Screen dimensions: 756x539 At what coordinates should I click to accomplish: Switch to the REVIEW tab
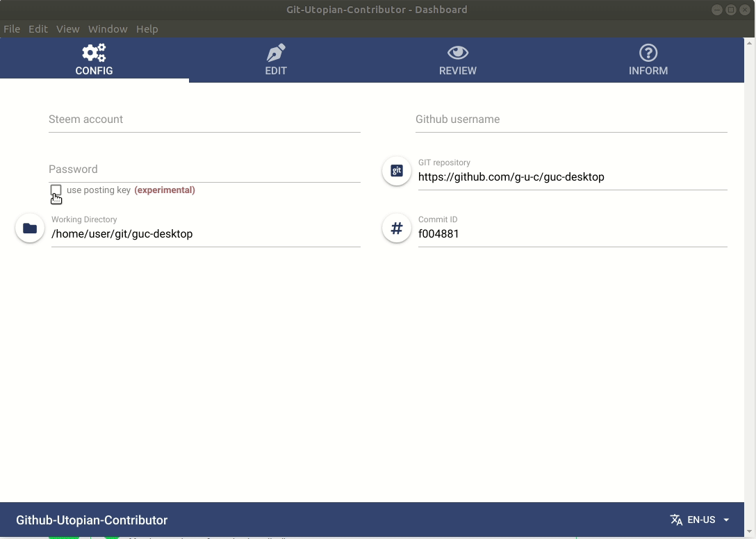[x=457, y=60]
